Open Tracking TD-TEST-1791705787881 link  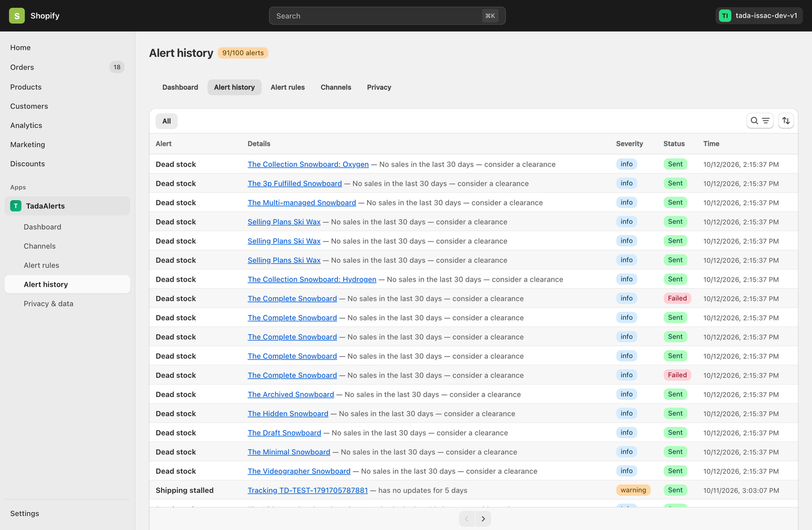pos(308,490)
